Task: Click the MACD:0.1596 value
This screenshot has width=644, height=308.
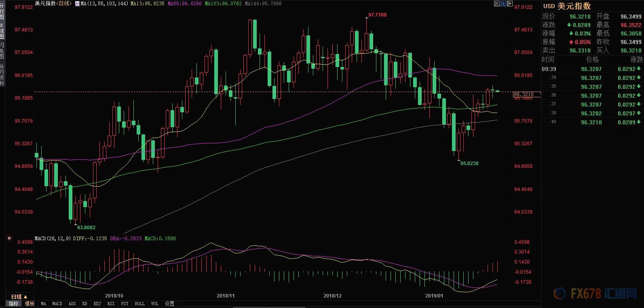Action: click(160, 239)
